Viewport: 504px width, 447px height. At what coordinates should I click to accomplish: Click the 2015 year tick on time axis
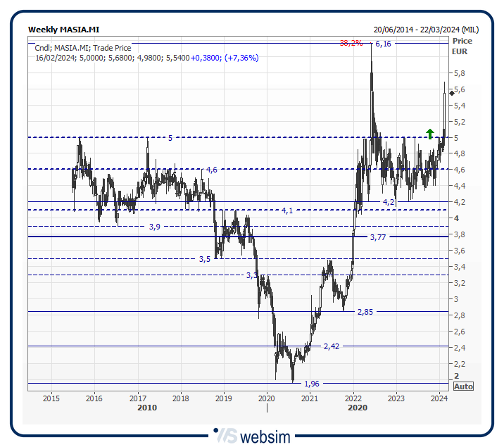(x=51, y=398)
